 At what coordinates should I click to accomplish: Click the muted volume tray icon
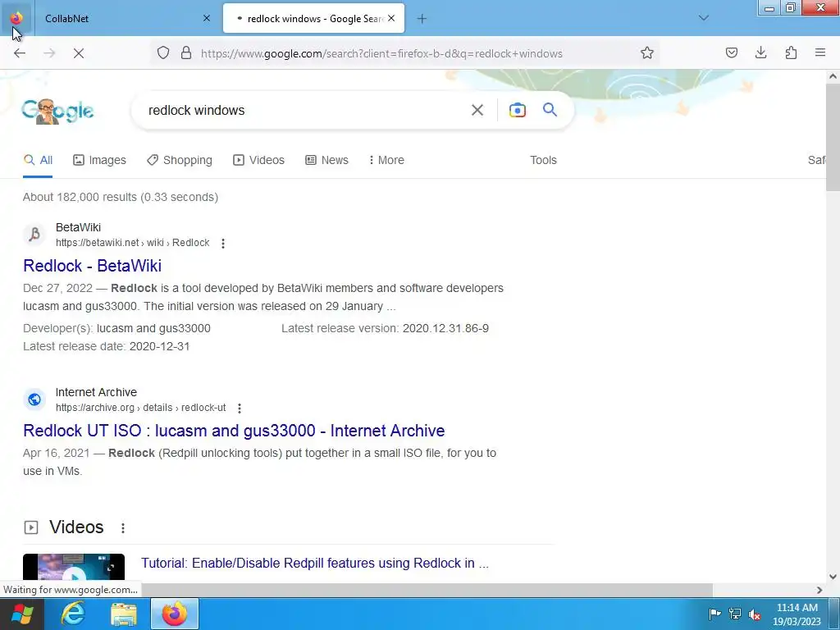[755, 614]
